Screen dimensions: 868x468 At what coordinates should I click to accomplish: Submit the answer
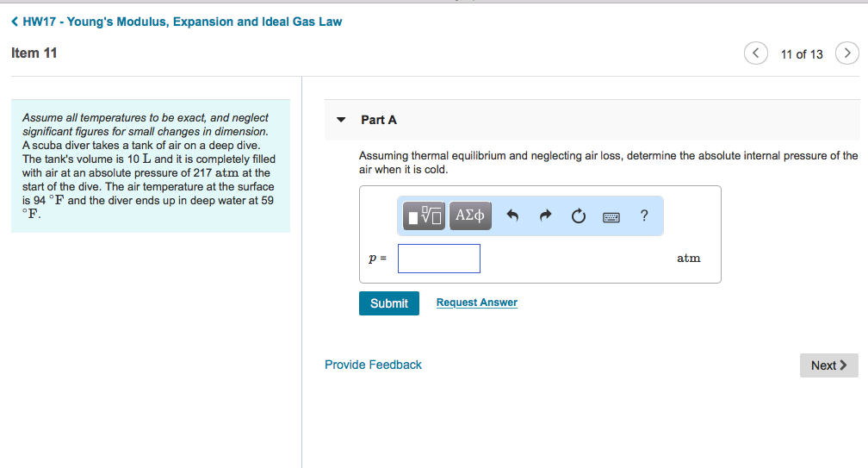pos(388,303)
